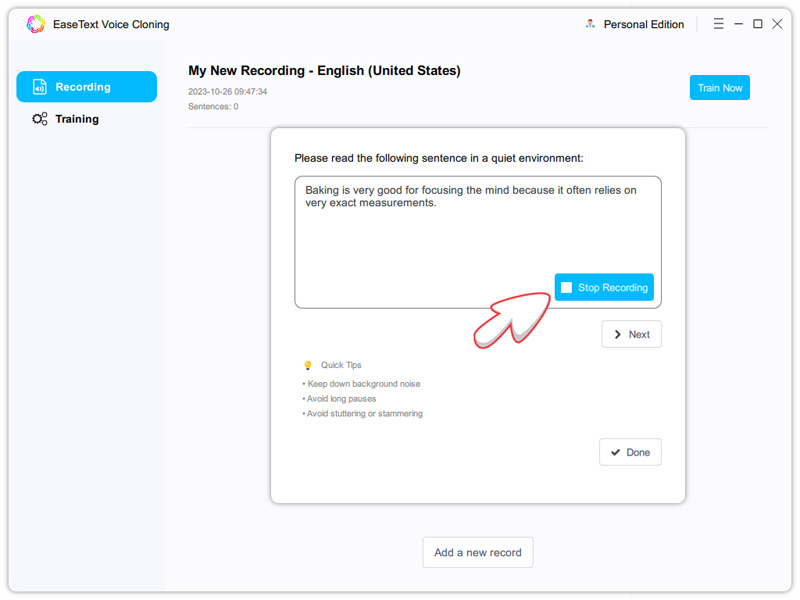Click the date '2023-10-26 09:47:34'
800x600 pixels.
click(x=228, y=91)
